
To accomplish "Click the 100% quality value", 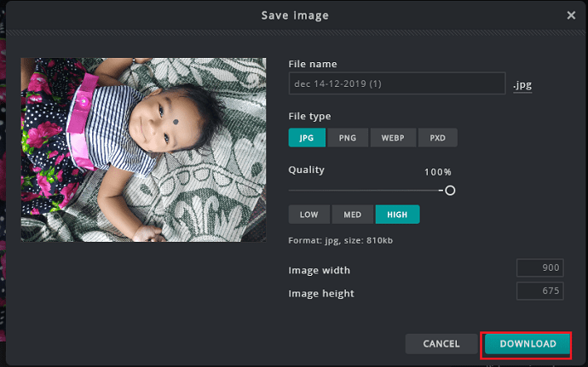I will 438,172.
